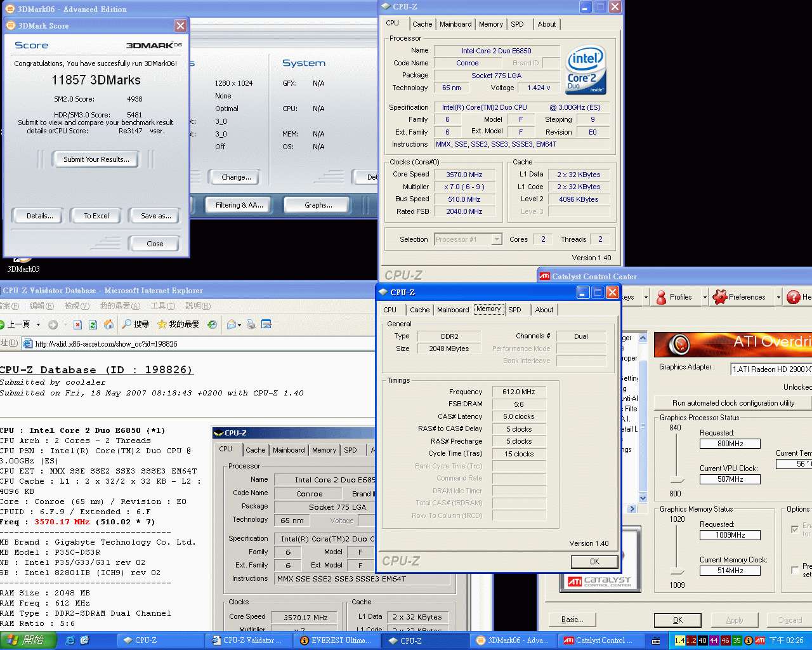The height and width of the screenshot is (650, 812).
Task: Click Filtering & AA button in 3DMark06
Action: [239, 205]
